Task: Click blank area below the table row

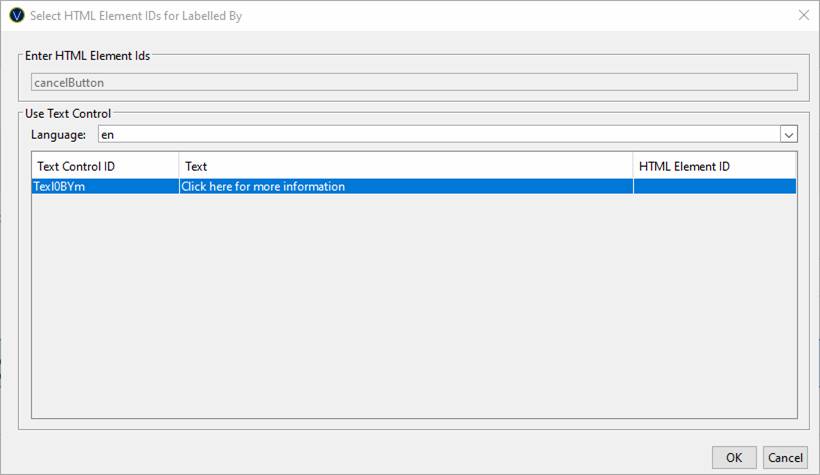Action: 414,306
